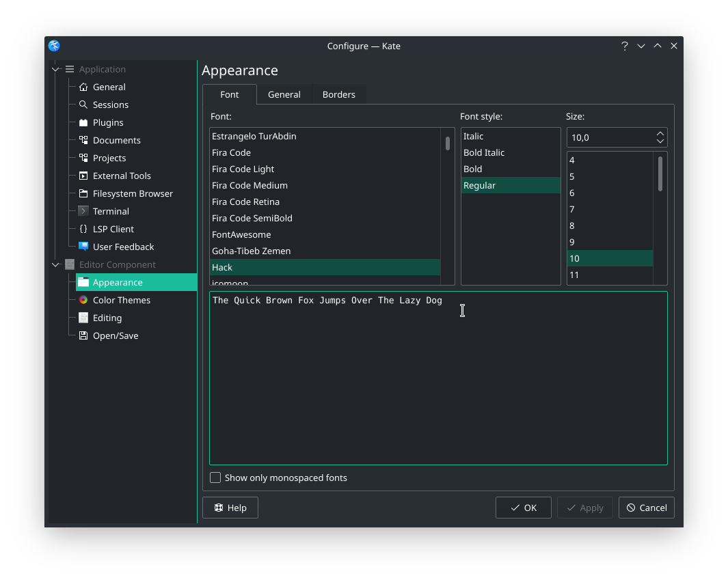Click the size list scrollbar handle

click(660, 174)
